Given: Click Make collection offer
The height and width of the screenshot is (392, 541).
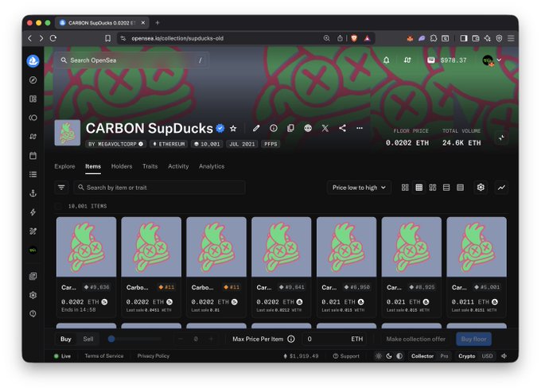Looking at the screenshot, I should pyautogui.click(x=416, y=339).
